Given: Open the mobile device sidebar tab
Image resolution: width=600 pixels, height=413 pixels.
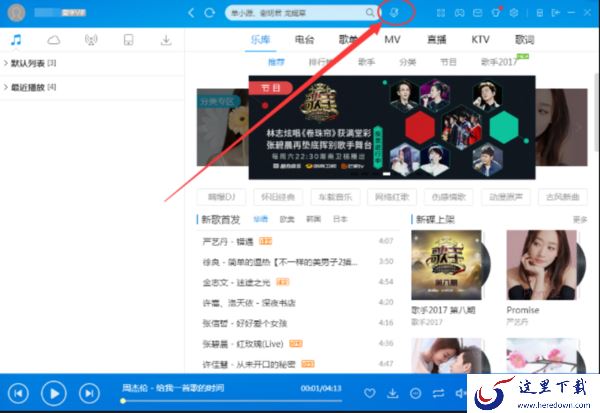Looking at the screenshot, I should (129, 40).
